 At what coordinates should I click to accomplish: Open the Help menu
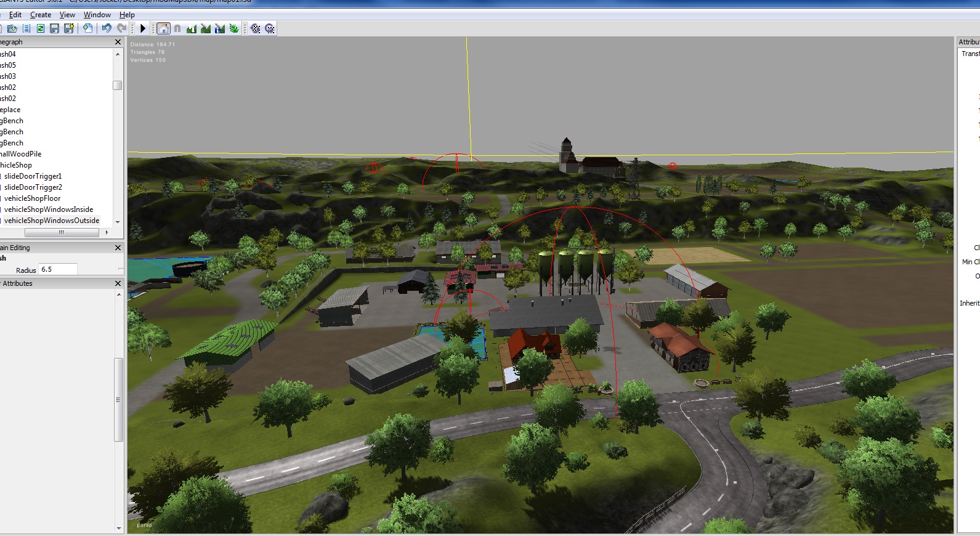pos(127,15)
